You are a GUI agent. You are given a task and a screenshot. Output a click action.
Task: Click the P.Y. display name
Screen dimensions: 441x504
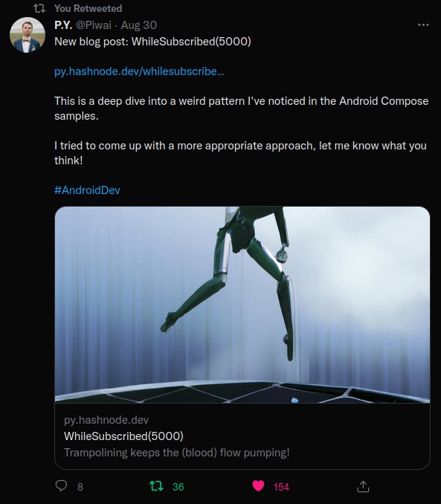pyautogui.click(x=63, y=25)
